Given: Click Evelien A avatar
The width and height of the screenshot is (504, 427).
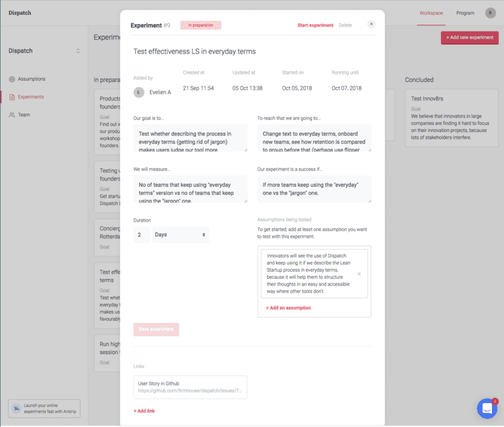Looking at the screenshot, I should [139, 92].
